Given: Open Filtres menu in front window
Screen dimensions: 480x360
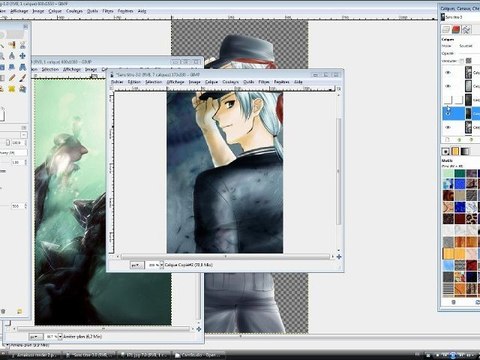Looking at the screenshot, I should pos(264,82).
